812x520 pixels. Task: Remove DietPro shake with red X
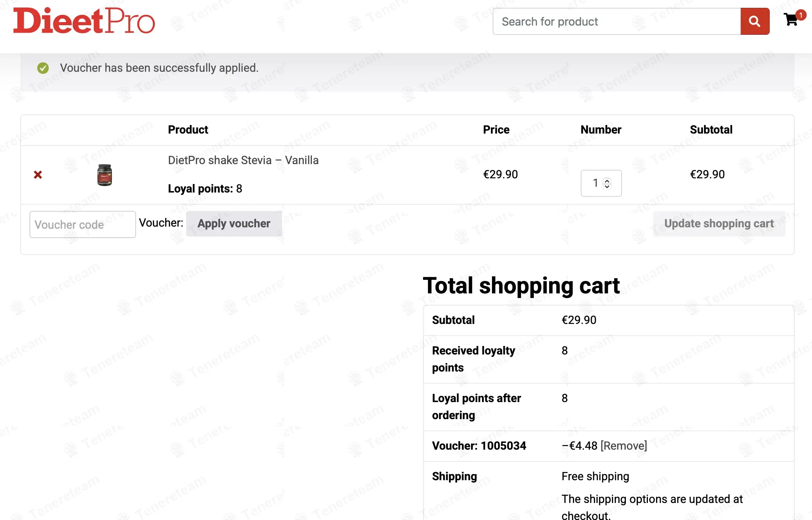tap(38, 175)
